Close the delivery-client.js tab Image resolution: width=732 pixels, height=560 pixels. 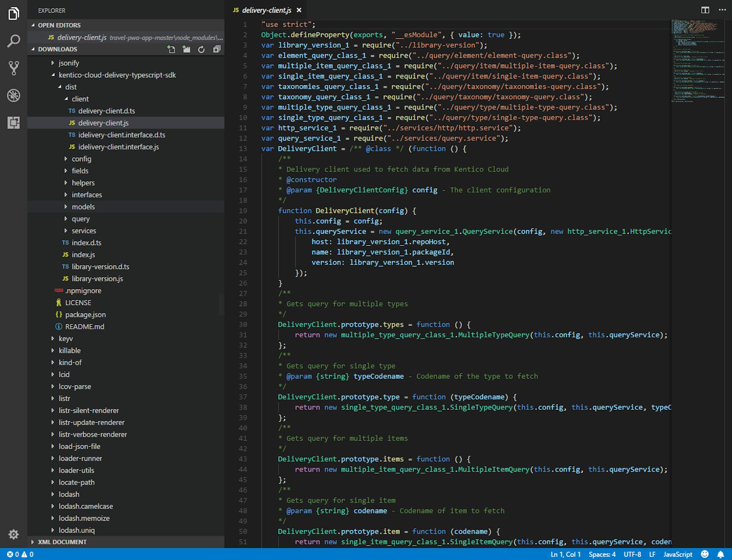point(299,10)
